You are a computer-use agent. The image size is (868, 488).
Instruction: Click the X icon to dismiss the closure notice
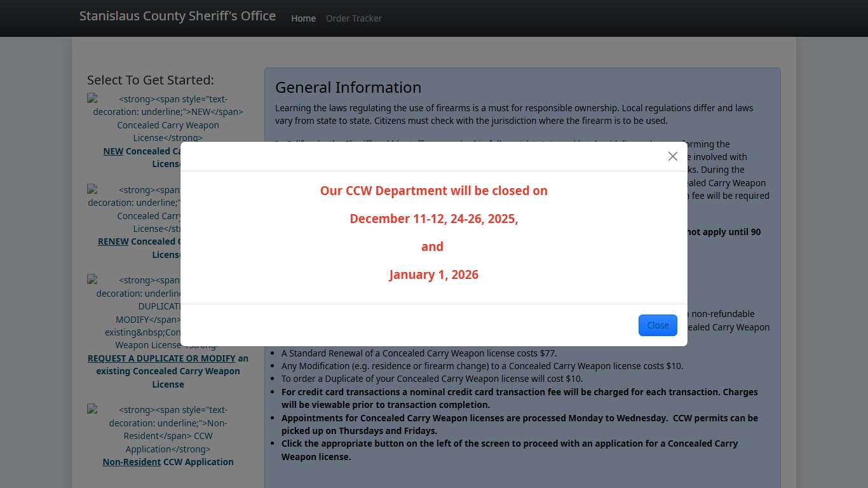pyautogui.click(x=672, y=156)
